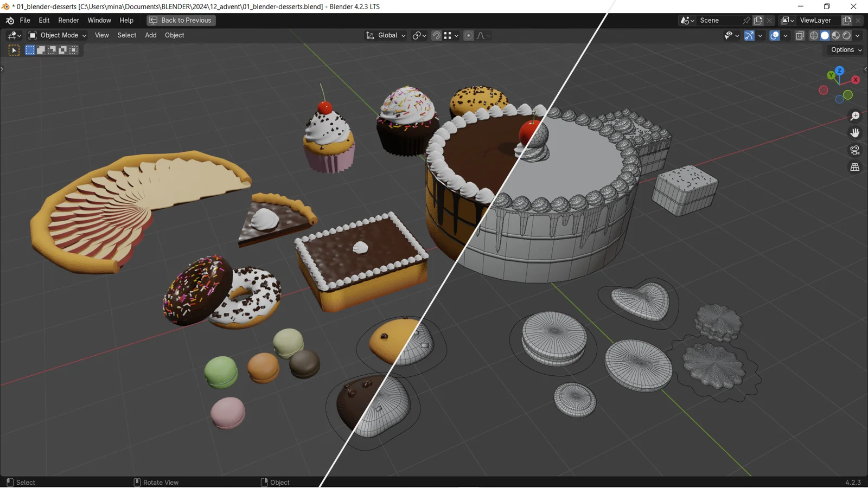Click the Back to Previous button
Image resolution: width=868 pixels, height=488 pixels.
(181, 20)
